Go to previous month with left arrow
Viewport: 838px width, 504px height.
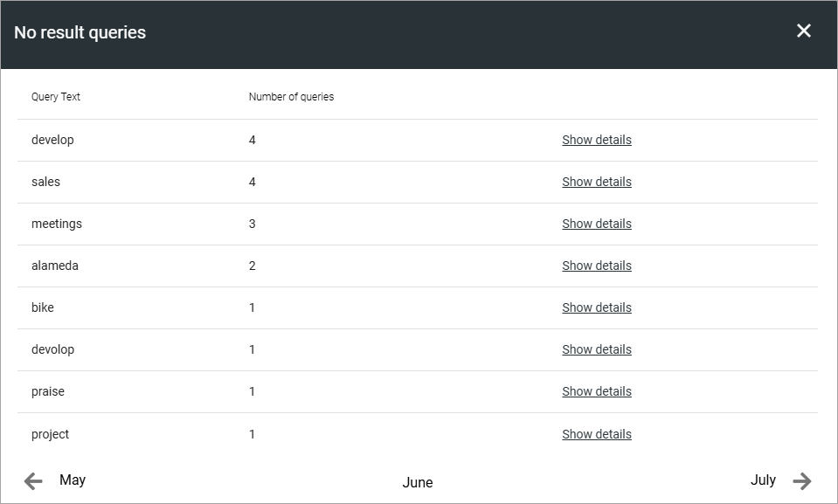[33, 481]
